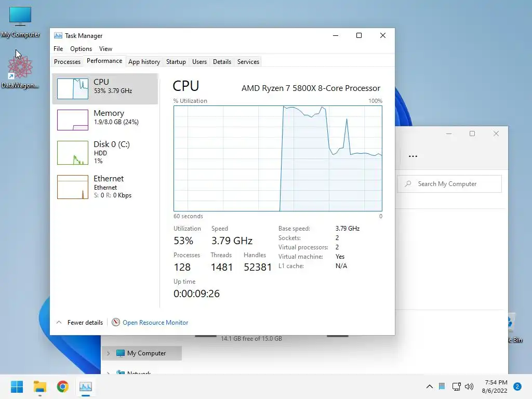This screenshot has width=532, height=399.
Task: Close the background Explorer window
Action: pyautogui.click(x=496, y=134)
